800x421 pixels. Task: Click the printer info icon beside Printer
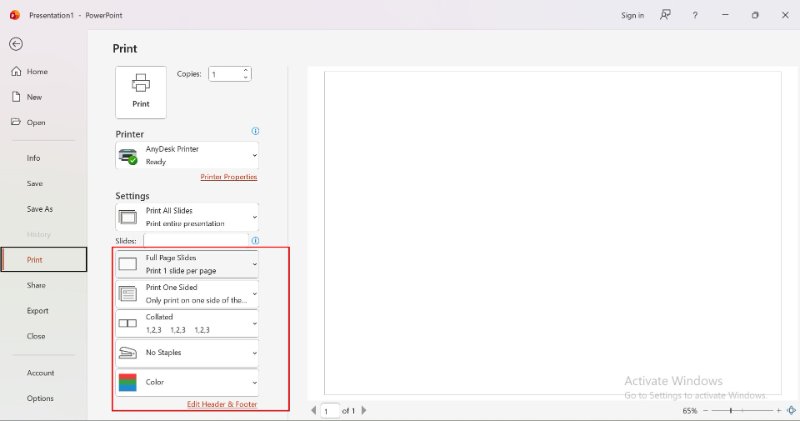[x=255, y=131]
